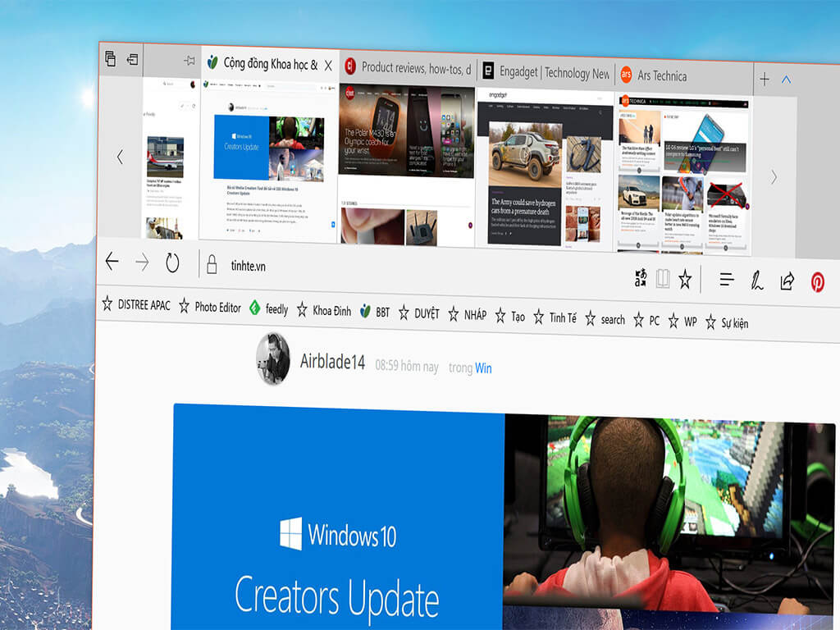Go forward to the next page
The width and height of the screenshot is (840, 630).
[142, 262]
